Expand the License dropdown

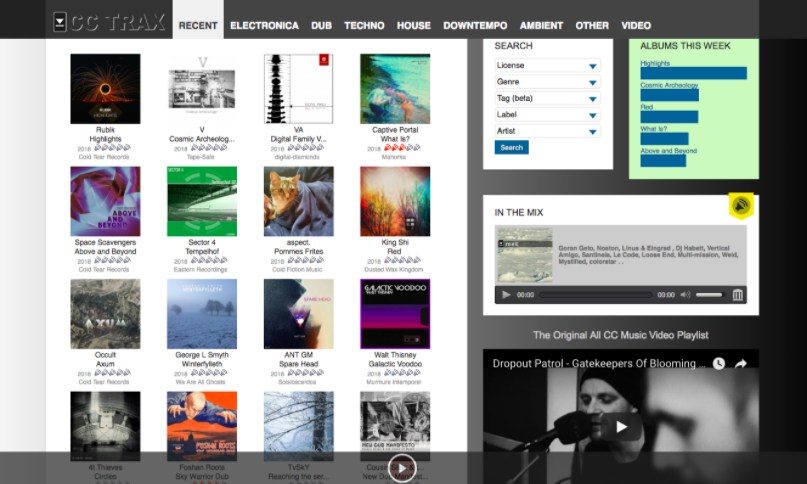[x=547, y=66]
